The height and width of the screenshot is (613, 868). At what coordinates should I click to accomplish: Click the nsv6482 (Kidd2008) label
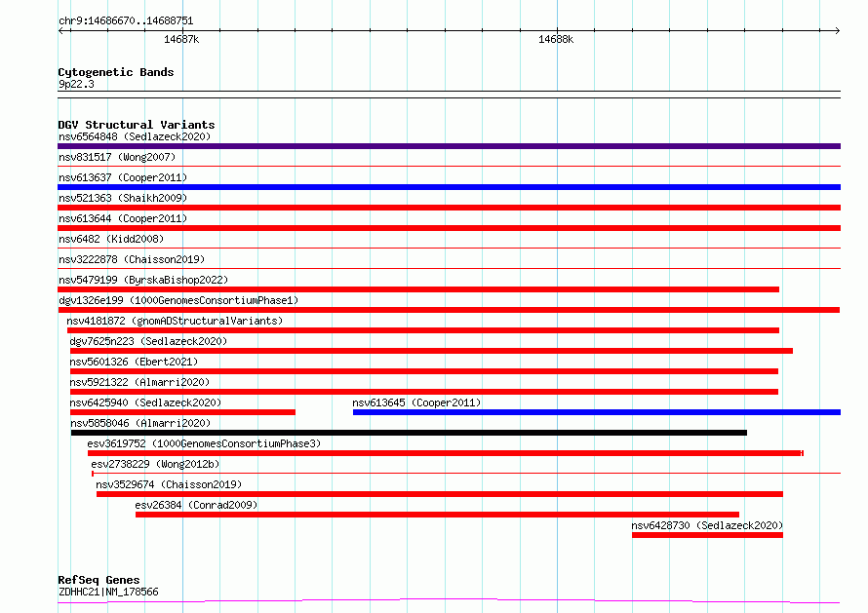pyautogui.click(x=111, y=239)
